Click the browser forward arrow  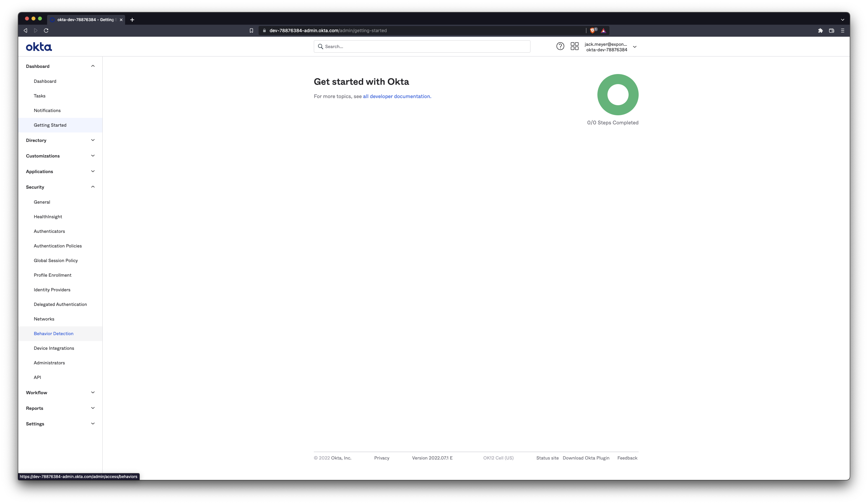35,30
